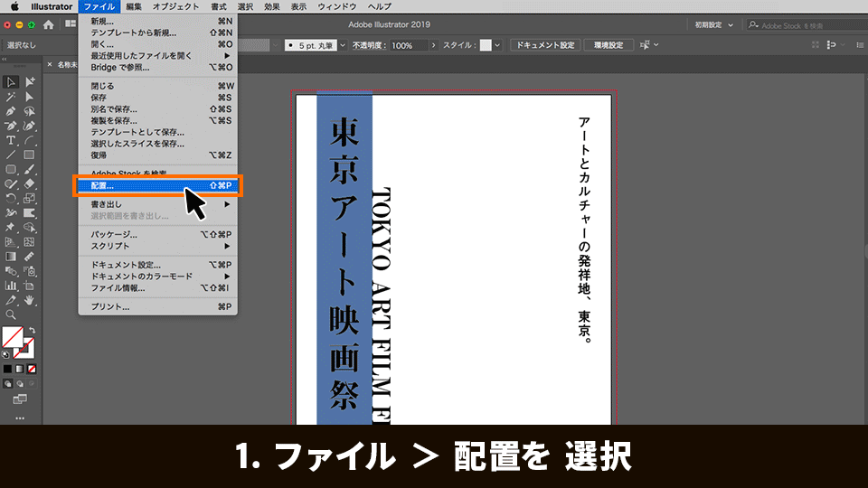Image resolution: width=868 pixels, height=488 pixels.
Task: Click the Fill color swatch
Action: 13,337
